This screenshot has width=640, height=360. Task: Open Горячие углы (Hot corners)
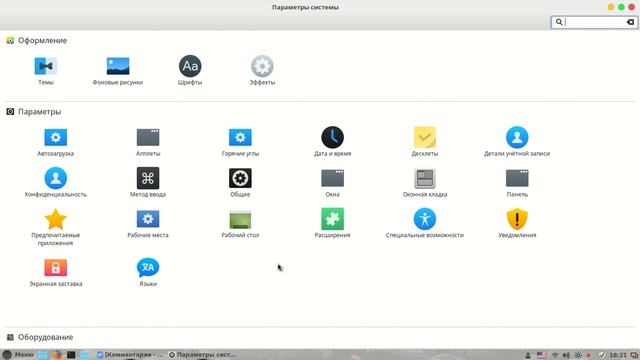tap(240, 142)
